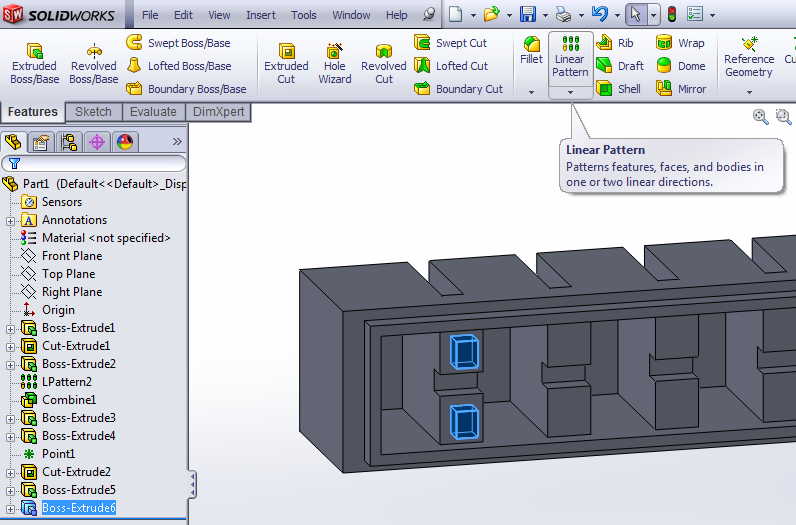Expand the Cut-Extrude1 feature node
796x525 pixels.
pyautogui.click(x=10, y=347)
